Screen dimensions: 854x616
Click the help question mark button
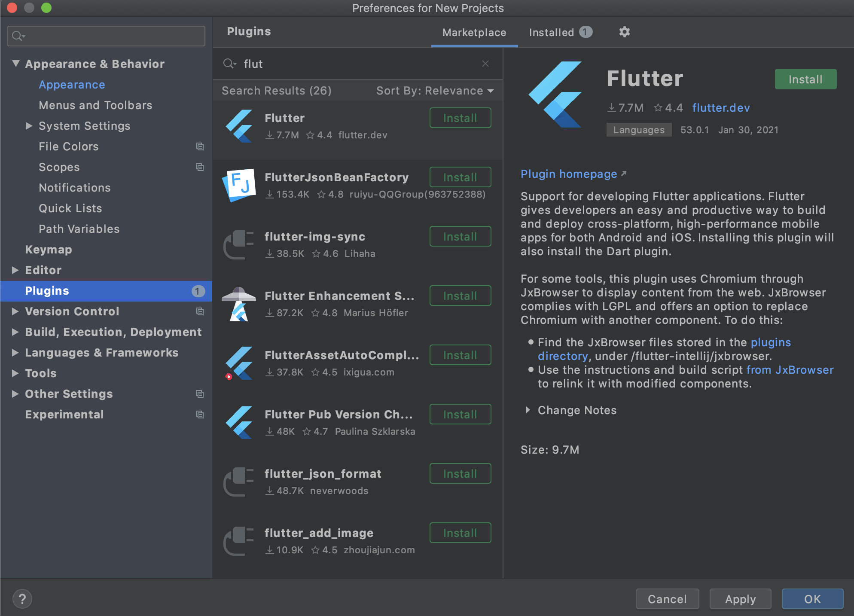[x=22, y=598]
